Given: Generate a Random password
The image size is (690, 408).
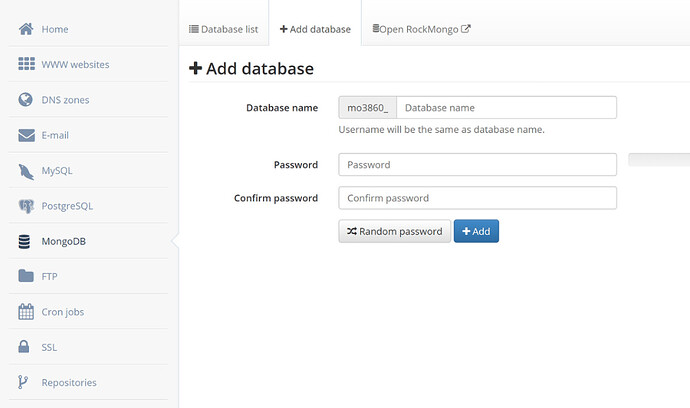Looking at the screenshot, I should (395, 231).
